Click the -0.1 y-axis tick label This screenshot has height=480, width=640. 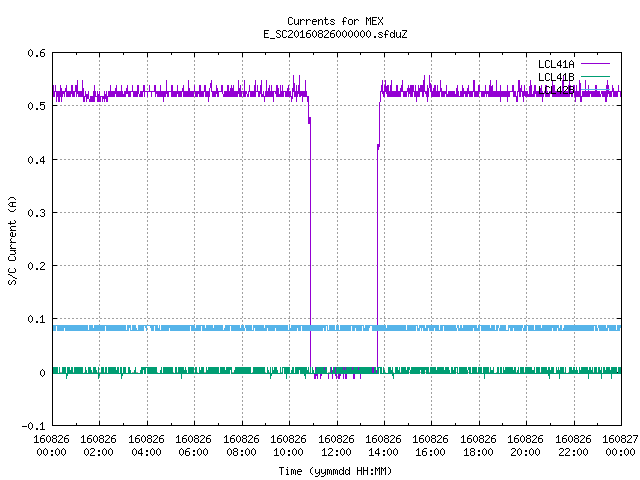tap(33, 426)
